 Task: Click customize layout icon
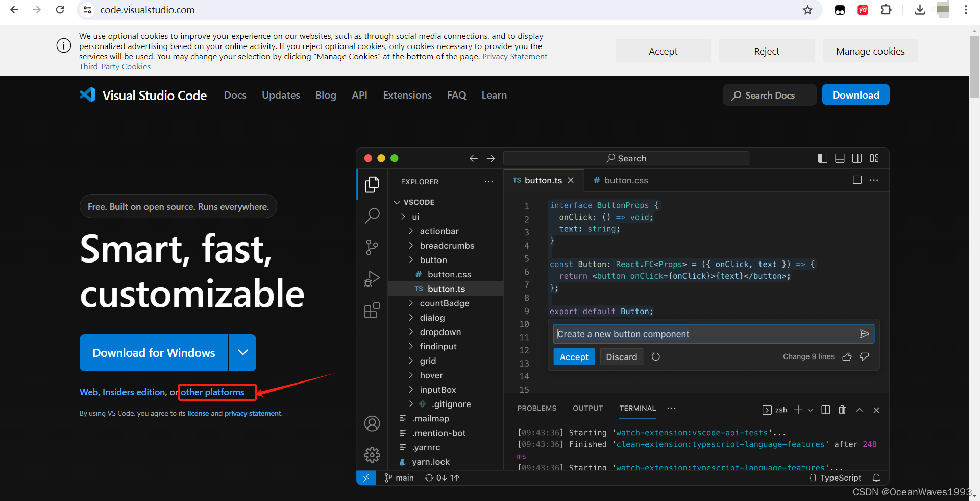pos(874,158)
